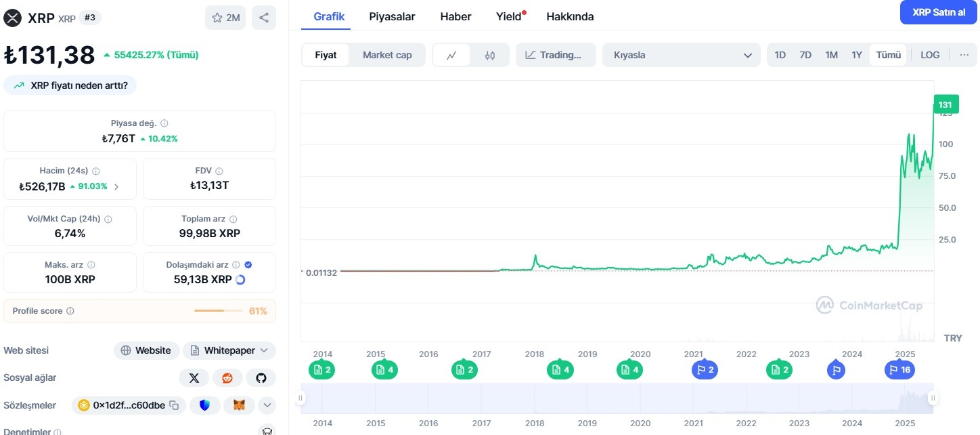
Task: Open the share icon button
Action: click(x=264, y=18)
